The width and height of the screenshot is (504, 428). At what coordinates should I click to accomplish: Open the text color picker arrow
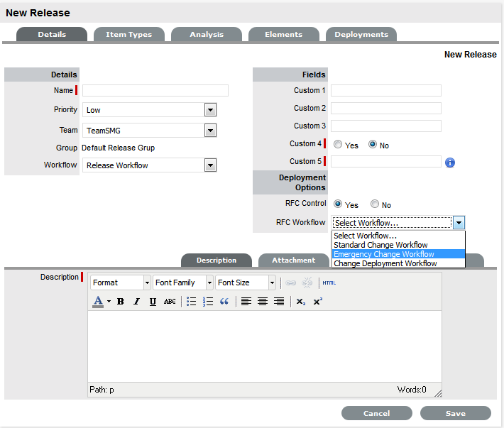click(x=109, y=302)
